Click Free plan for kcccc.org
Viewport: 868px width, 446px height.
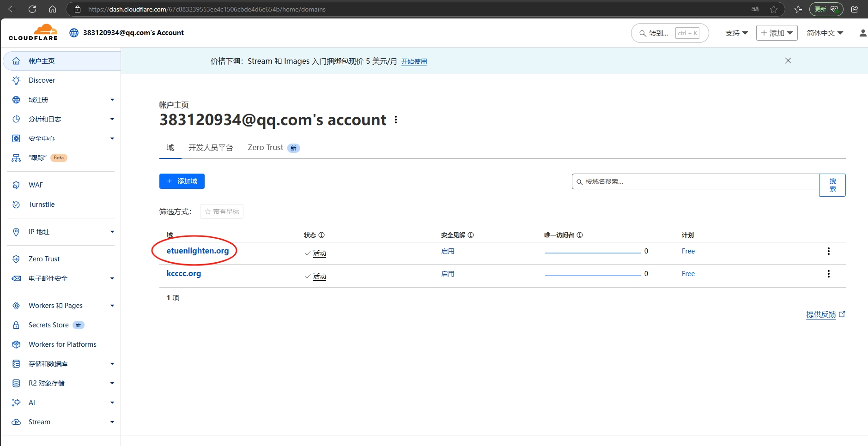pos(688,274)
